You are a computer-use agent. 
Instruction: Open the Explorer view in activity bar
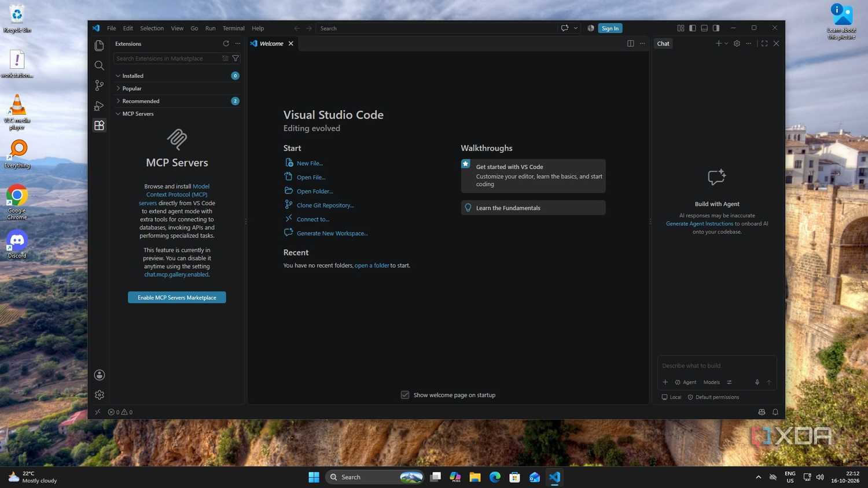[x=100, y=46]
